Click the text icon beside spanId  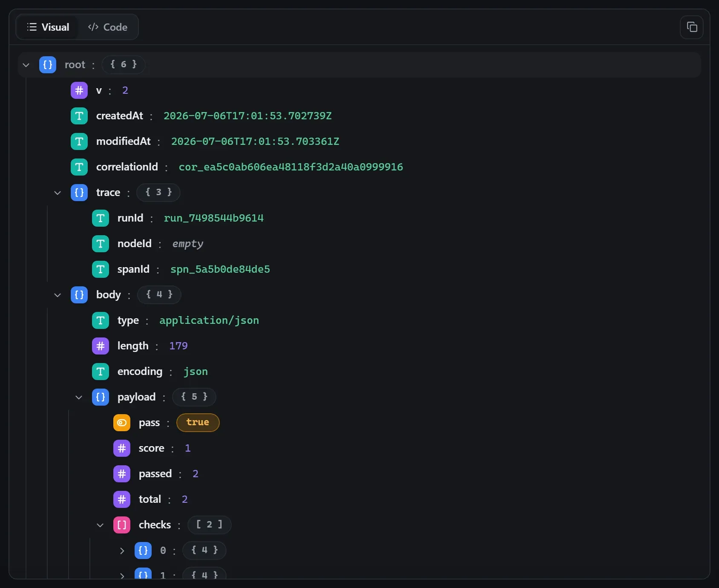tap(101, 269)
